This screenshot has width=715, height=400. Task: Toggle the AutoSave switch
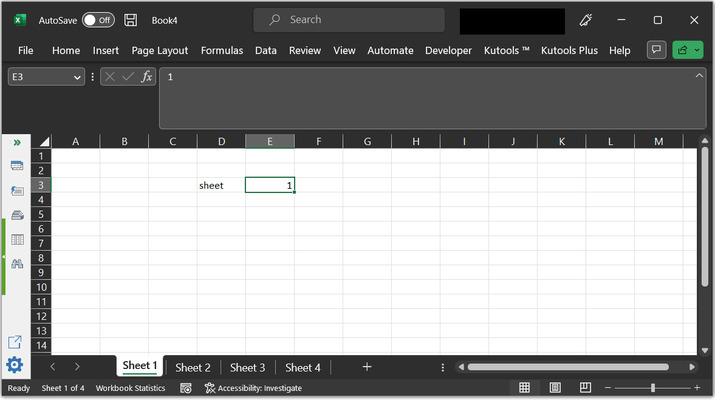tap(98, 20)
